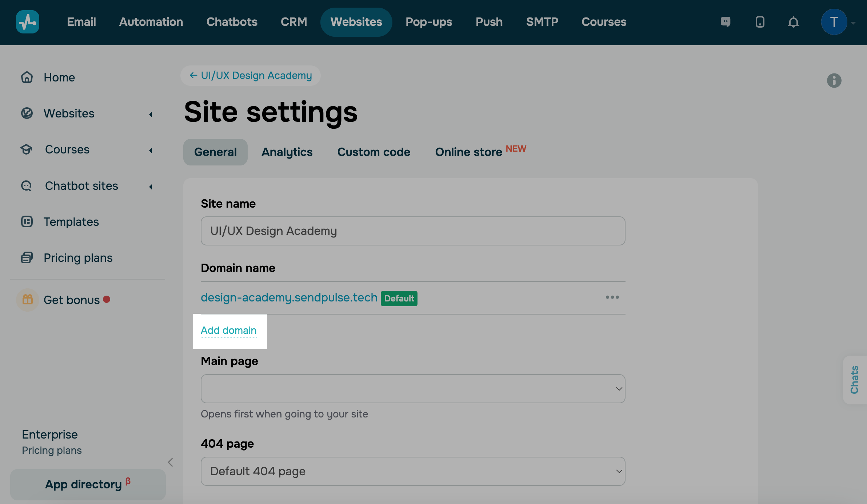The height and width of the screenshot is (504, 867).
Task: Open the user avatar account menu
Action: point(834,22)
